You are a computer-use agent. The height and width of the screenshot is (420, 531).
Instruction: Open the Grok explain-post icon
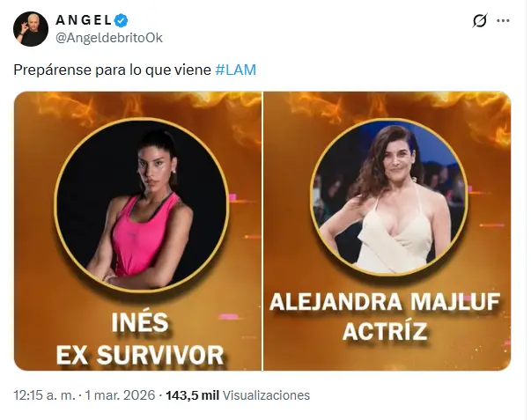480,20
